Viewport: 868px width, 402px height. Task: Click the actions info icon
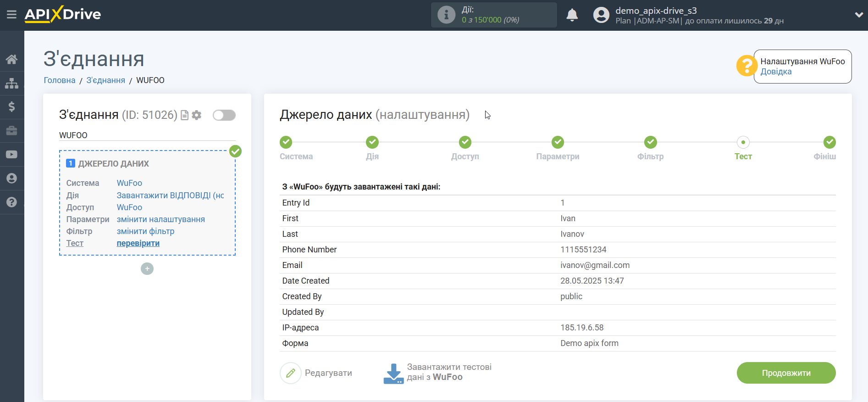pos(446,15)
